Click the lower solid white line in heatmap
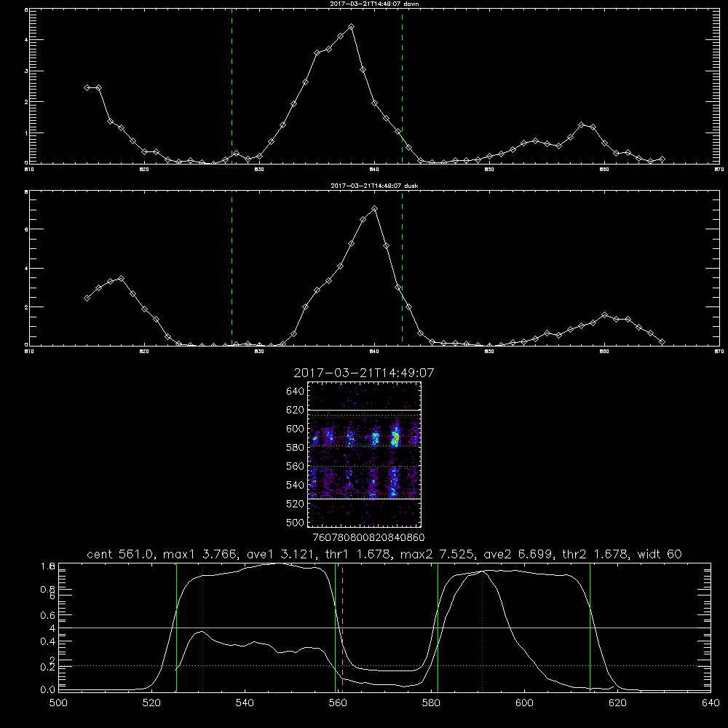Viewport: 728px width, 728px height. tap(365, 499)
